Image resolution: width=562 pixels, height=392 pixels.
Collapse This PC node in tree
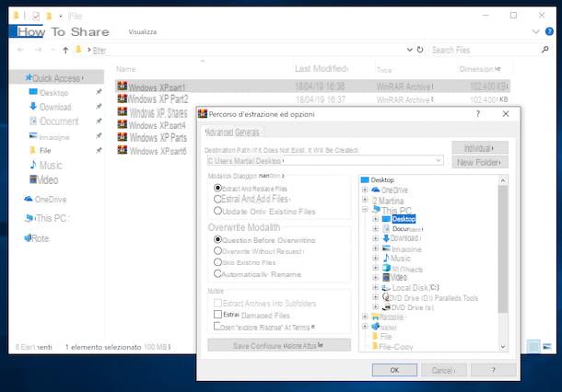point(365,210)
